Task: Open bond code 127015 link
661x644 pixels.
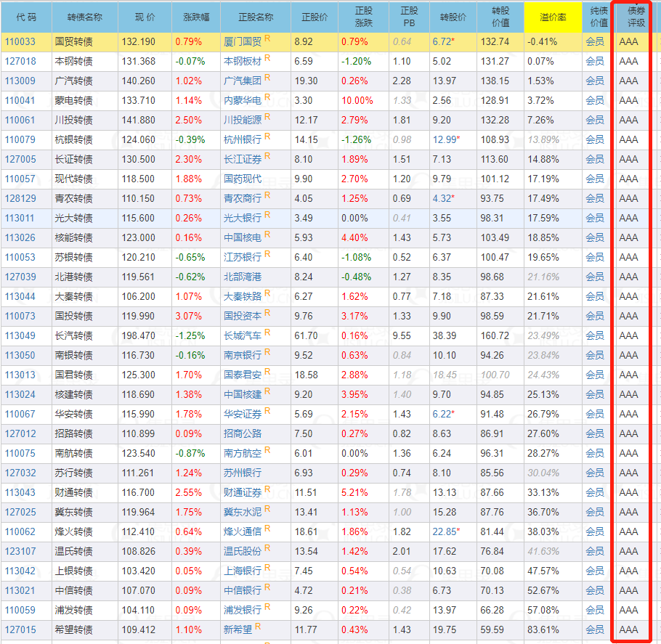Action: (20, 629)
